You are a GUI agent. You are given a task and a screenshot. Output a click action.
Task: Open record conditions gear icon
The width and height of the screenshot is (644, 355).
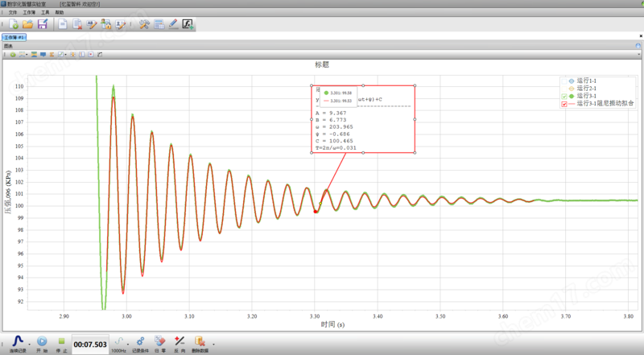[x=140, y=341]
